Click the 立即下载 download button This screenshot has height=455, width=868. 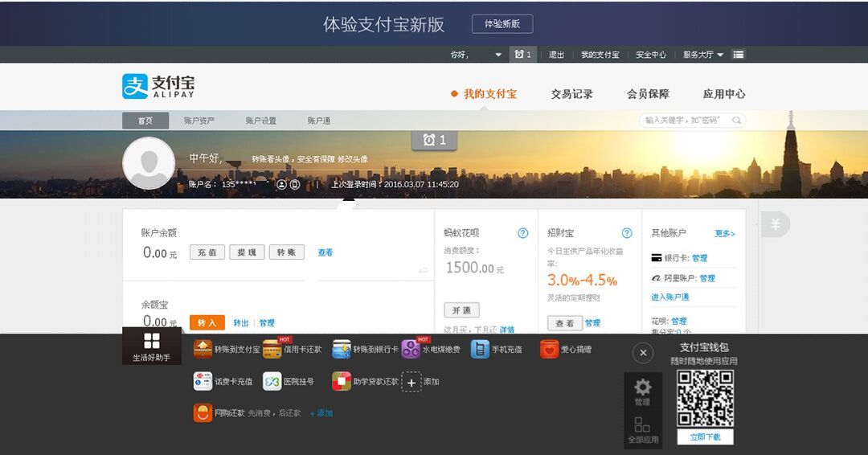pyautogui.click(x=705, y=437)
